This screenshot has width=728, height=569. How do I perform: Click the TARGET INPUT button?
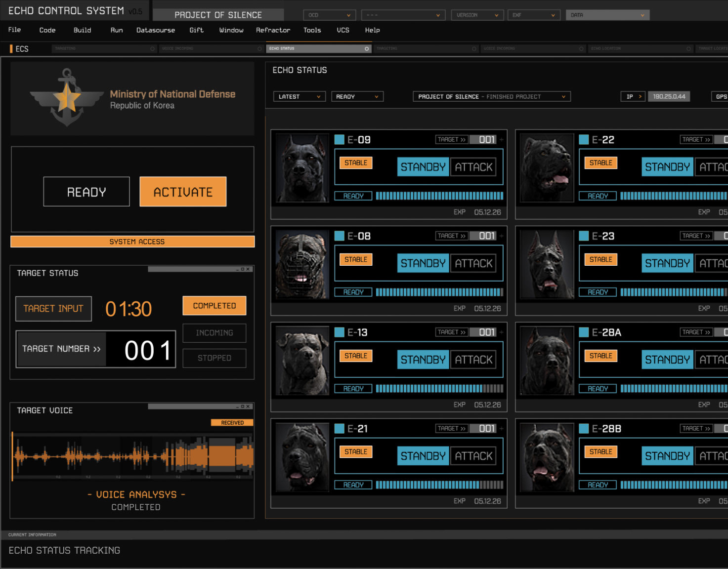(x=53, y=309)
